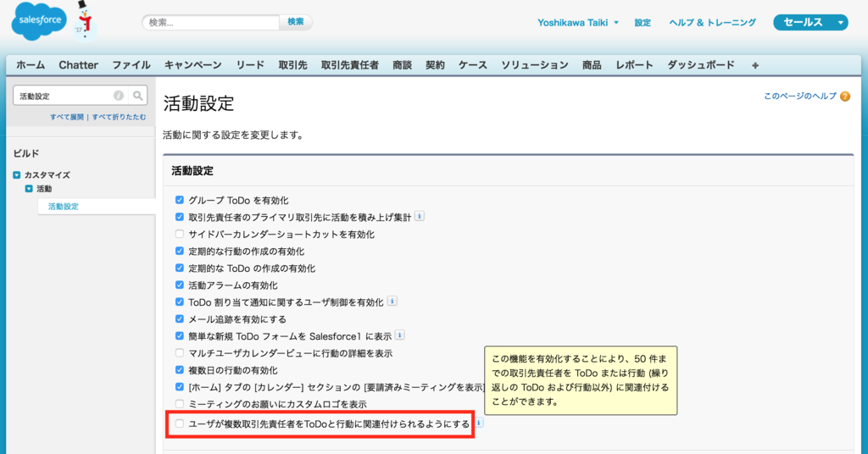
Task: Click the orange help question mark icon
Action: pos(845,97)
